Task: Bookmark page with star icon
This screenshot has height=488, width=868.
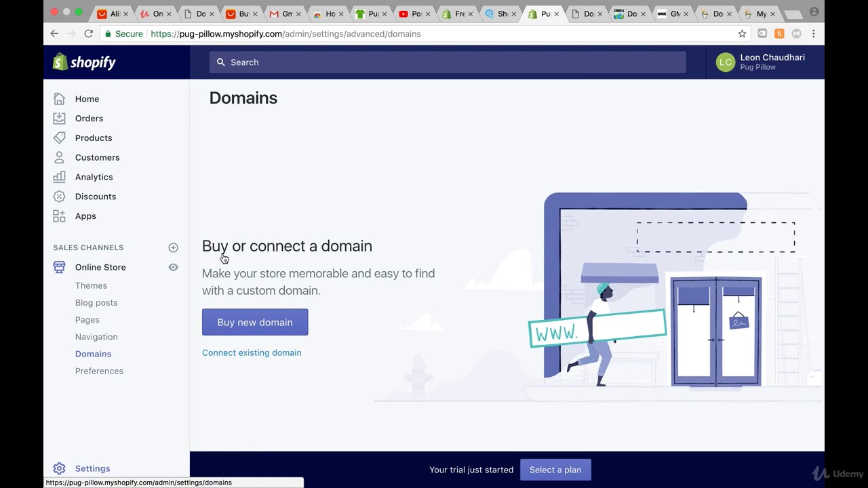Action: 742,34
